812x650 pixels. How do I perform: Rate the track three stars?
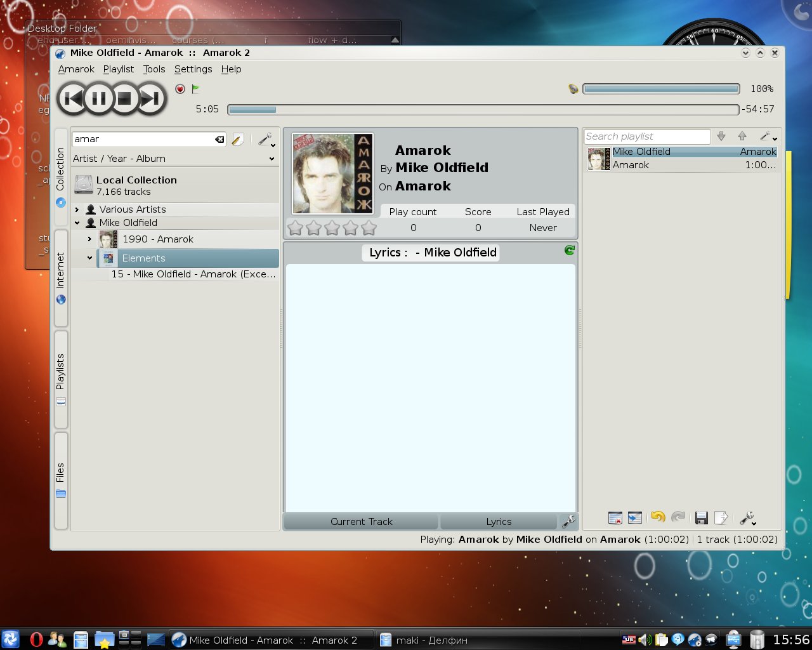click(x=332, y=227)
